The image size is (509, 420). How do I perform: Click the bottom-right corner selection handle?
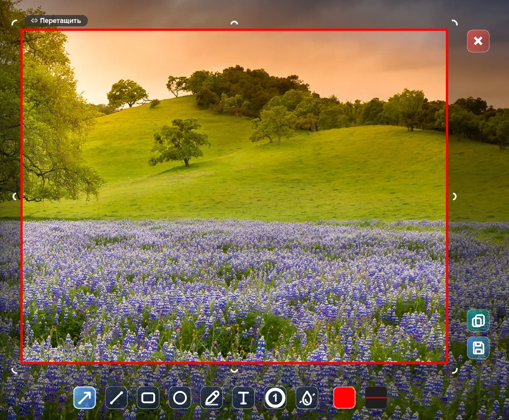pyautogui.click(x=455, y=370)
